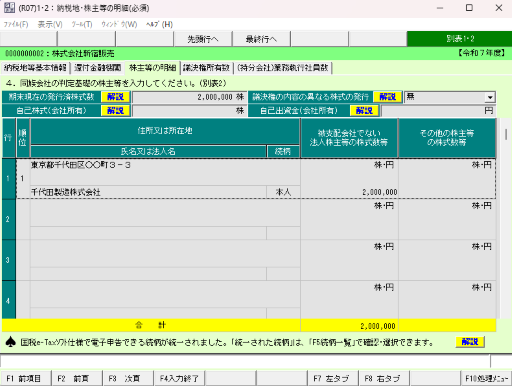Open 解説 for 自己出資金(会社所有)
Image resolution: width=512 pixels, height=386 pixels.
(364, 111)
